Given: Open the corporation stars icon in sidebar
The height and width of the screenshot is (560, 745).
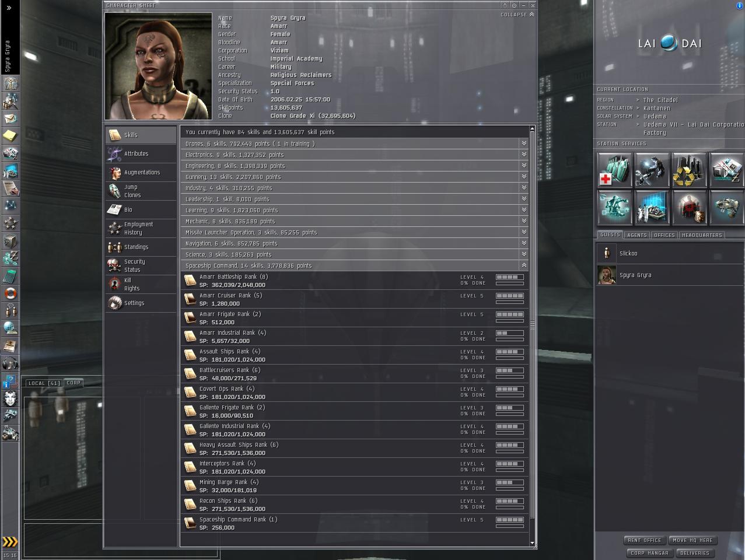Looking at the screenshot, I should click(10, 223).
